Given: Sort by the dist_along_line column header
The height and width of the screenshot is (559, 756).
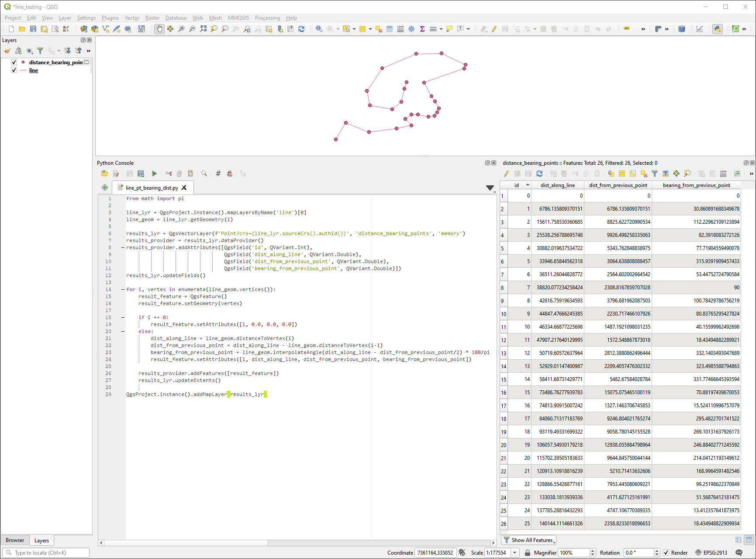Looking at the screenshot, I should [558, 185].
